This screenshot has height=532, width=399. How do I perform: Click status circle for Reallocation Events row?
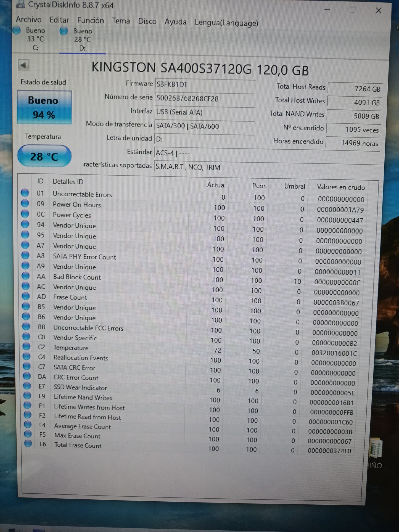[27, 356]
